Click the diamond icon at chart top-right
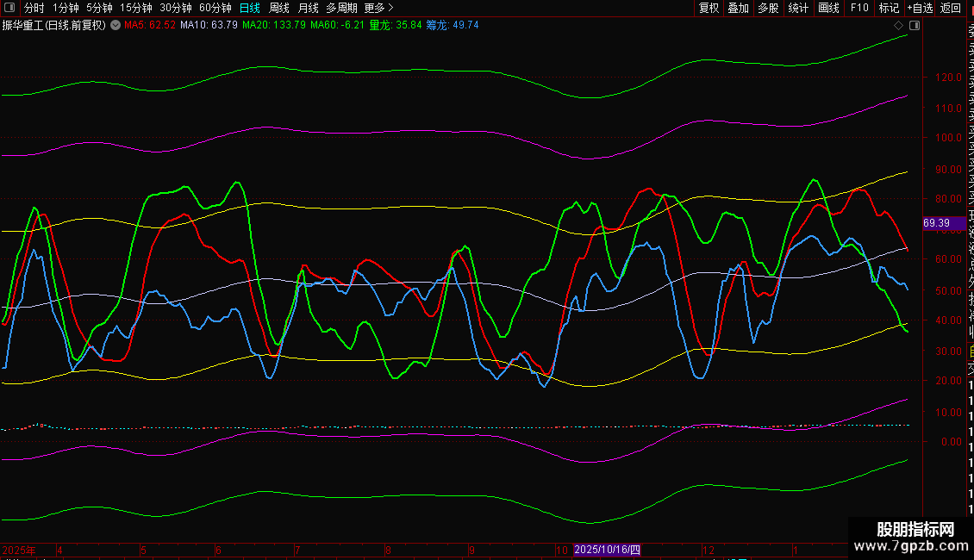The image size is (974, 560). (899, 25)
